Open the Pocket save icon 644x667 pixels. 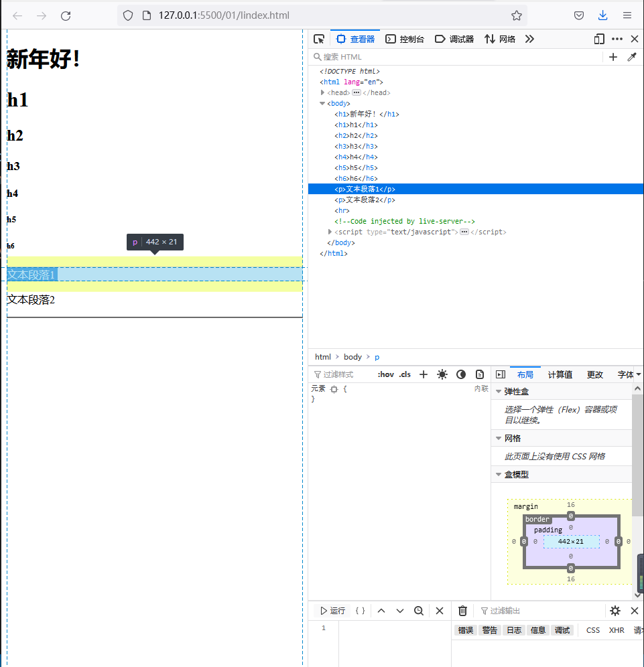pyautogui.click(x=579, y=16)
